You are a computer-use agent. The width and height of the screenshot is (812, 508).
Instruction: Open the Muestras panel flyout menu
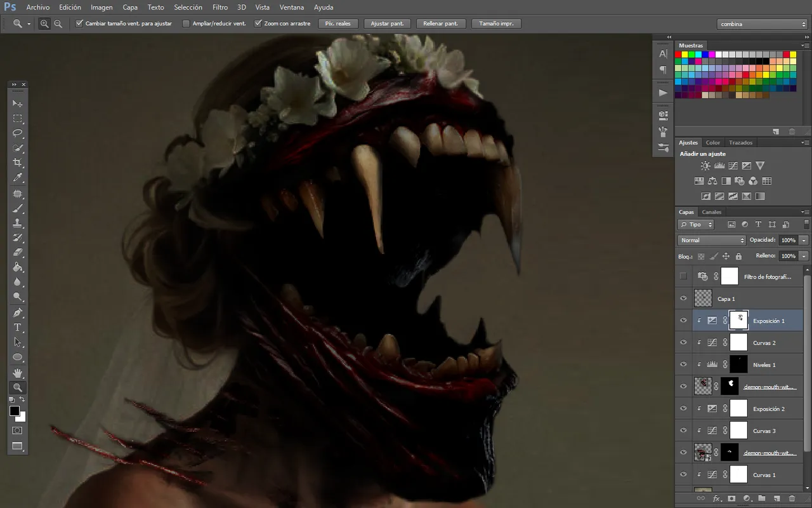pos(806,46)
